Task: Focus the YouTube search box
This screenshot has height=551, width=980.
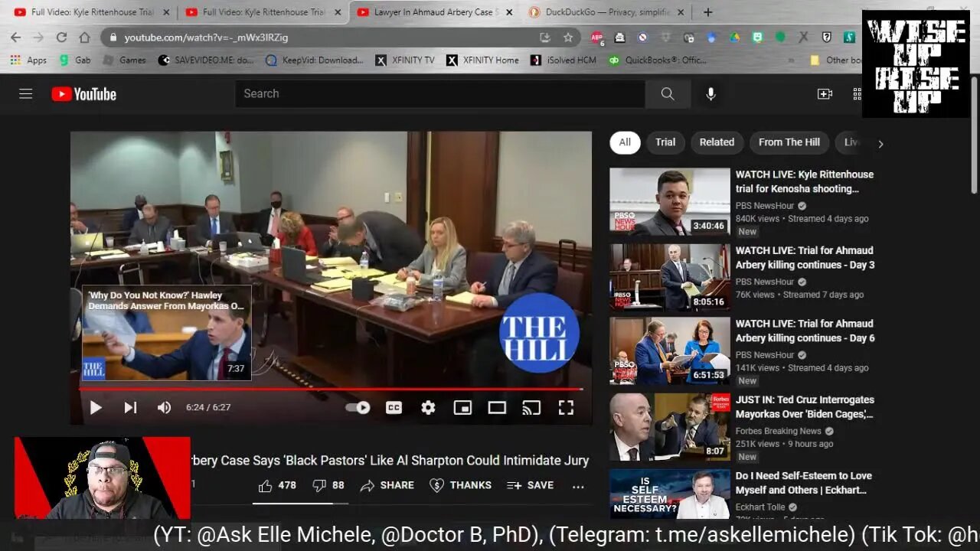Action: pyautogui.click(x=440, y=93)
